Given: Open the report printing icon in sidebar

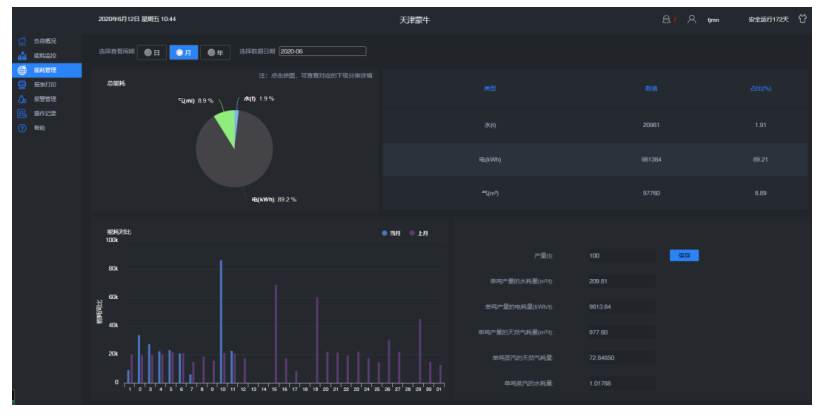Looking at the screenshot, I should coord(22,84).
